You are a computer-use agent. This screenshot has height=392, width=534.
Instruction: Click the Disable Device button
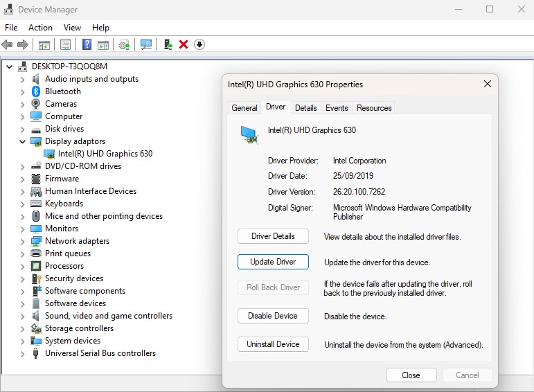pyautogui.click(x=273, y=316)
